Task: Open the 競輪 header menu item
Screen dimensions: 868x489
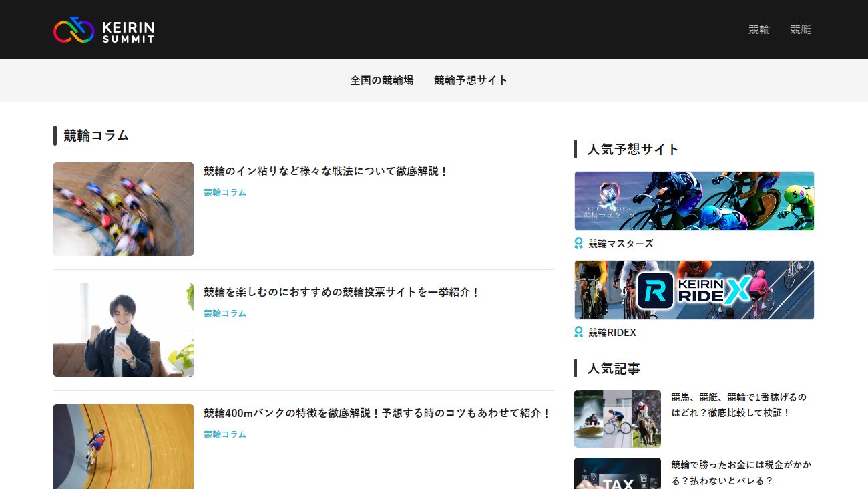Action: click(759, 29)
